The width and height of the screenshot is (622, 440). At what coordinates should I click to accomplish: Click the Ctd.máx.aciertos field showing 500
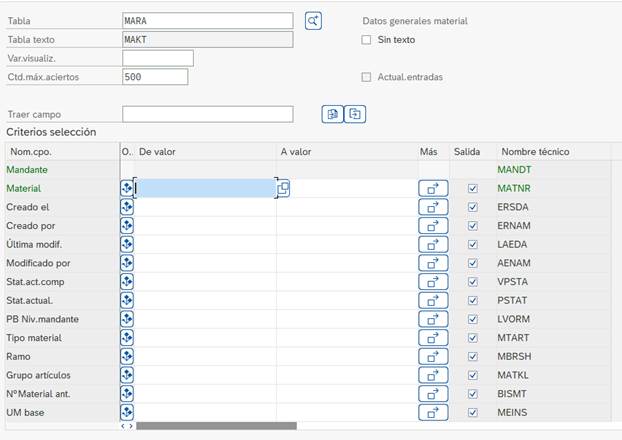tap(155, 77)
